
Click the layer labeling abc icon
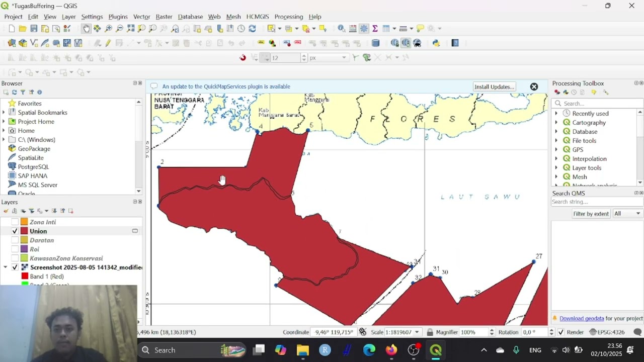click(x=261, y=43)
